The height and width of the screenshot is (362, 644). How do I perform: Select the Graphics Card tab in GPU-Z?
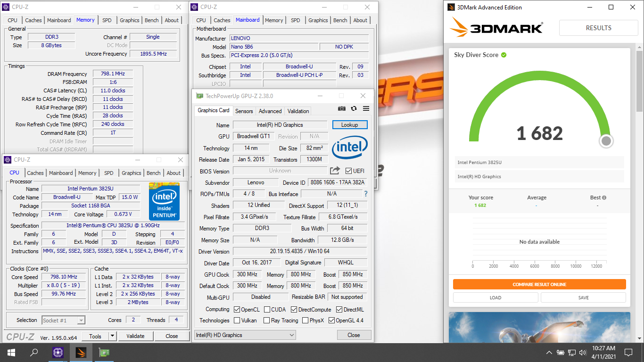coord(214,110)
